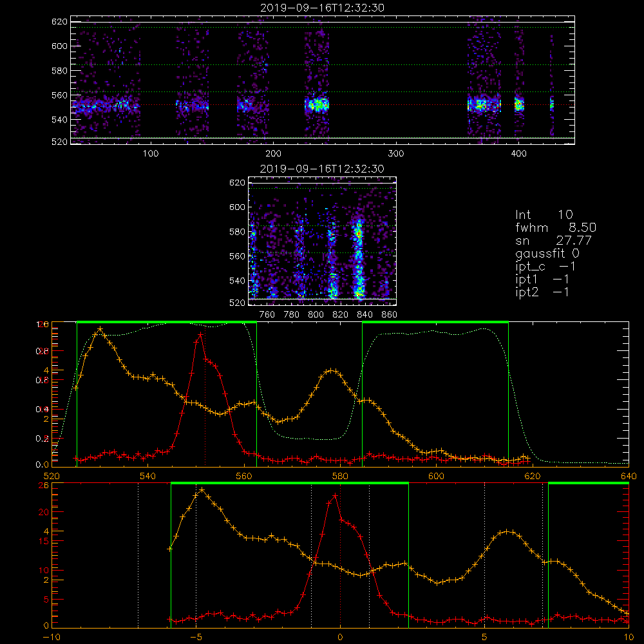Image resolution: width=644 pixels, height=644 pixels.
Task: Click red curve peak near 551 in spectrum plot
Action: (x=200, y=335)
